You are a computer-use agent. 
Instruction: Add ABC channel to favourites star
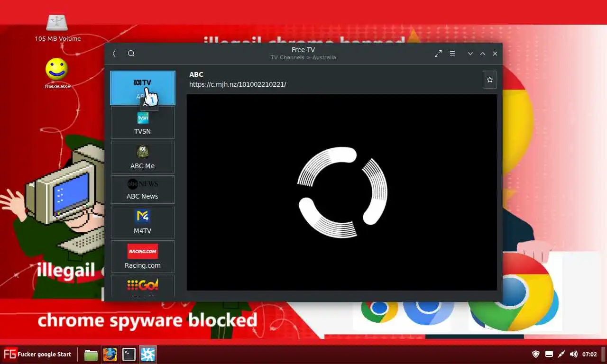click(x=490, y=80)
